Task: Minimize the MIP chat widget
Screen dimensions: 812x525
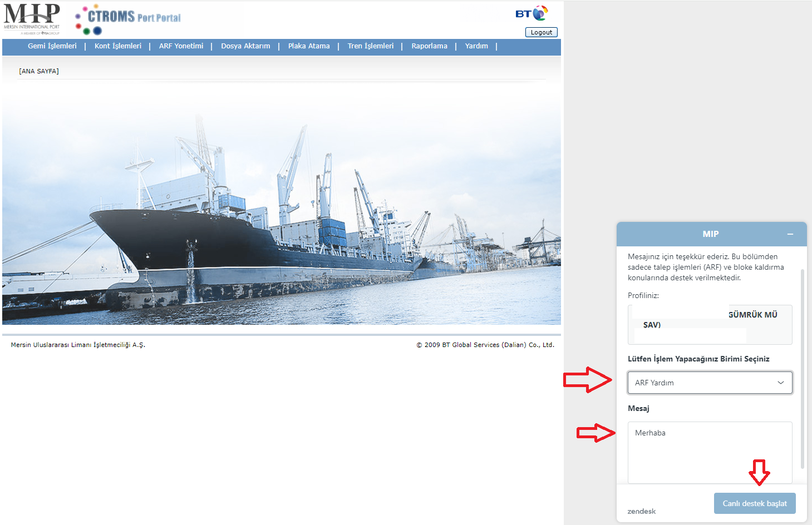Action: click(790, 234)
